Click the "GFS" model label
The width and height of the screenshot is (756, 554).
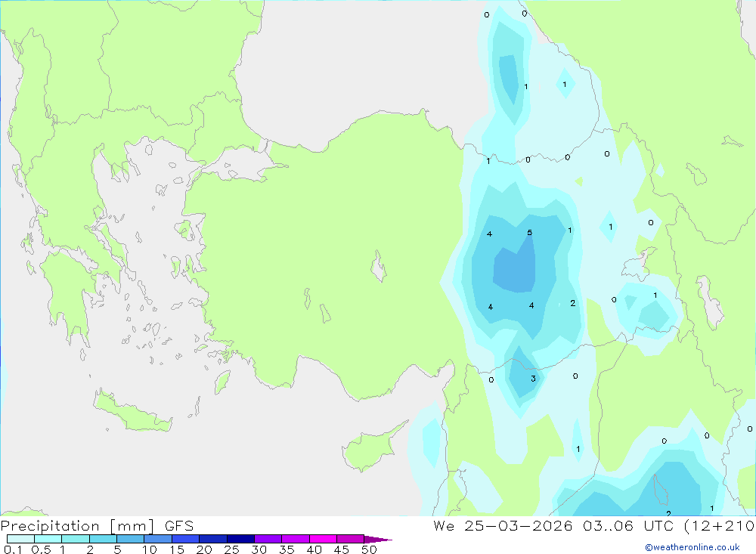179,525
